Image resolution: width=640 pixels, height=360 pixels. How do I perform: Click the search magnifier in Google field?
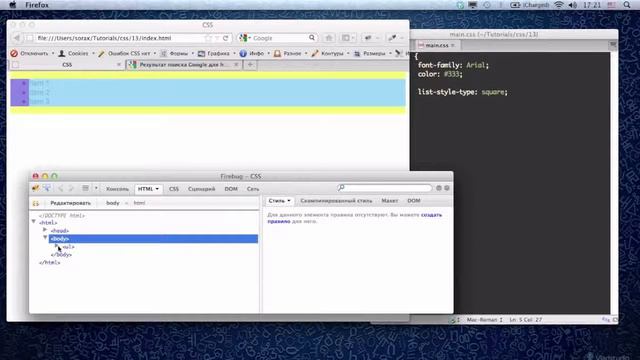(x=312, y=38)
